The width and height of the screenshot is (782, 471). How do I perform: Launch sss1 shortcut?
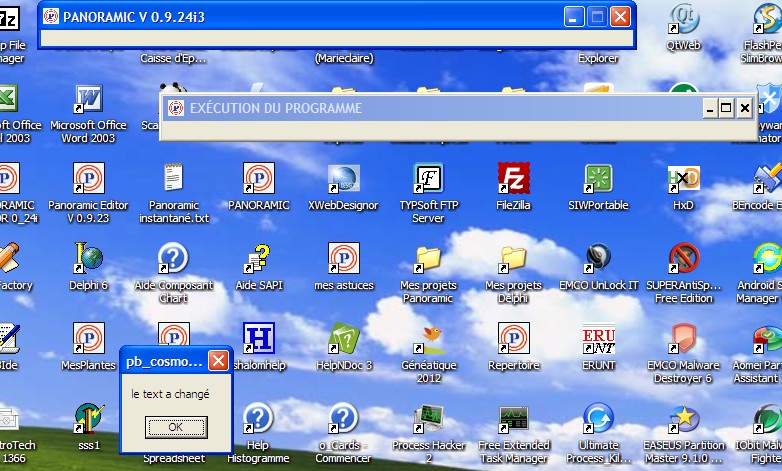point(89,418)
